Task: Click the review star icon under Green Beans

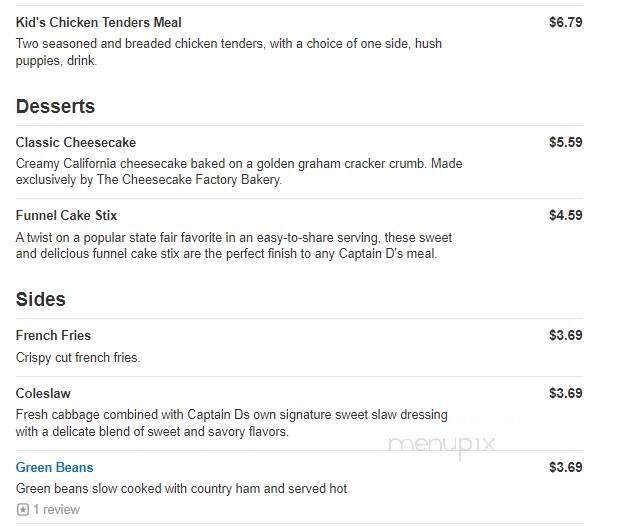Action: pyautogui.click(x=22, y=510)
